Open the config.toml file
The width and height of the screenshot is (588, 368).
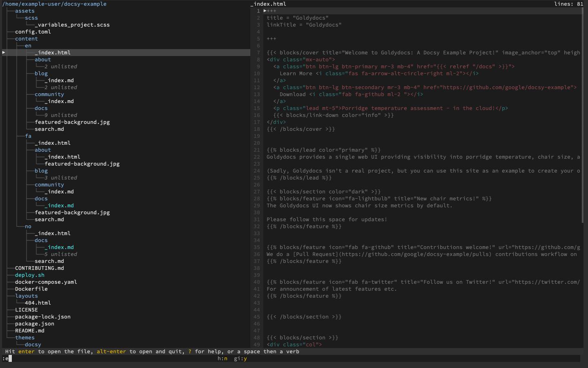[33, 31]
